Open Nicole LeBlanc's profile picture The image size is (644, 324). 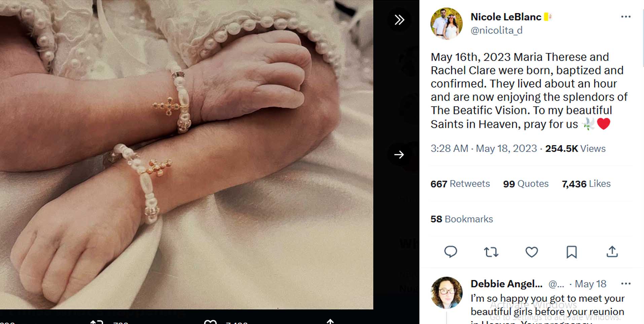pyautogui.click(x=446, y=24)
